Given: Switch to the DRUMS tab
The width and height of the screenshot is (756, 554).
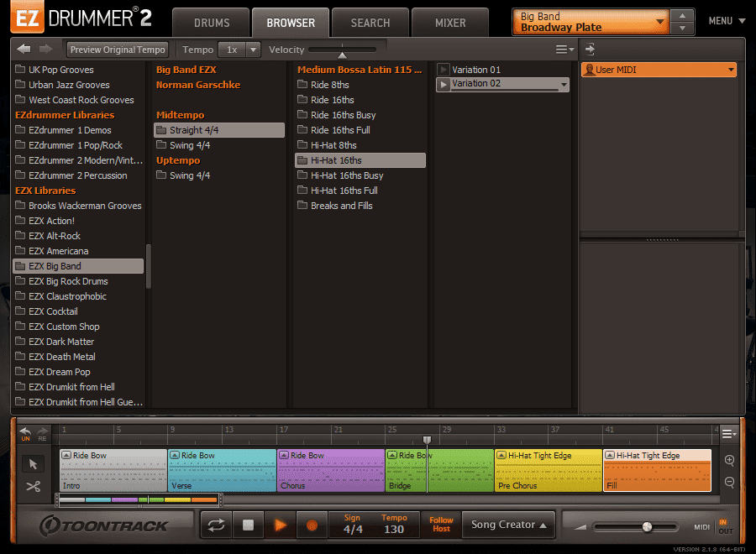Looking at the screenshot, I should click(x=212, y=23).
